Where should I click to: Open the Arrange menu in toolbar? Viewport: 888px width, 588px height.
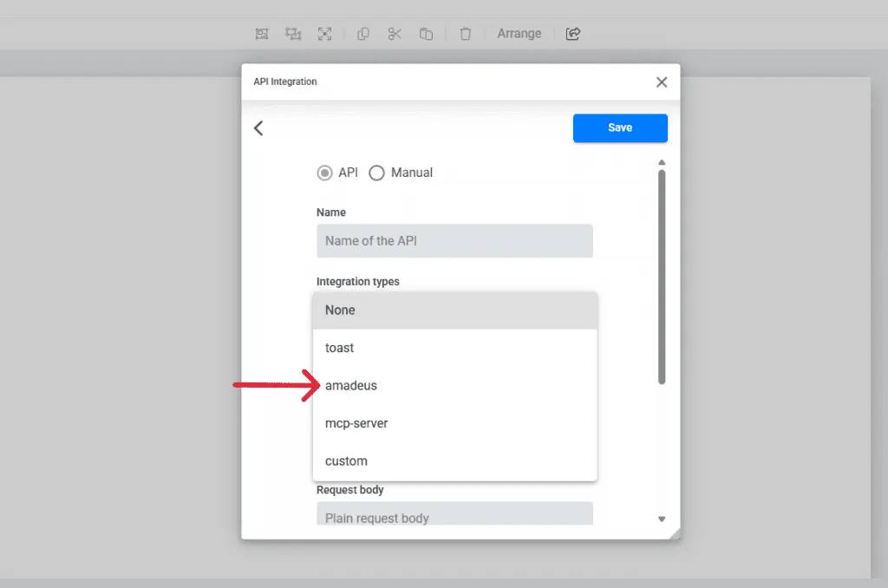coord(519,34)
